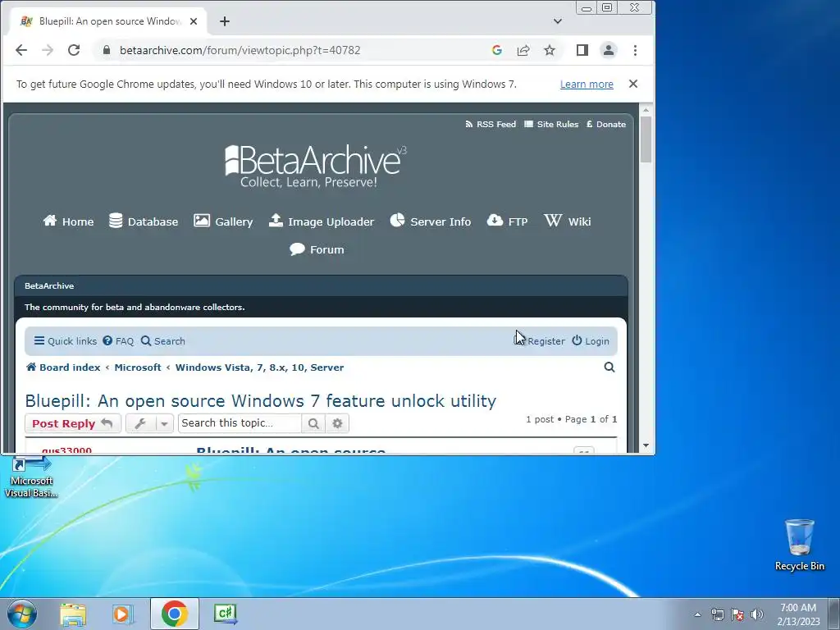Open the RSS Feed link
840x630 pixels.
point(491,125)
